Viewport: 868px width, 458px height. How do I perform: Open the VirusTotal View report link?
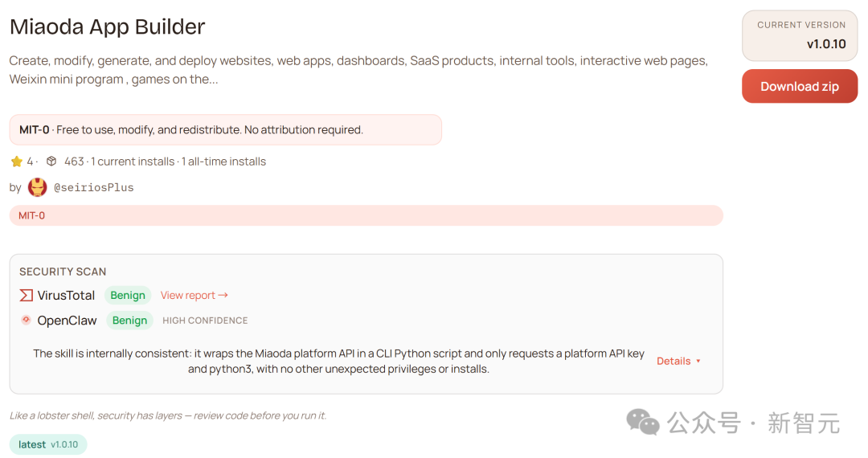(x=194, y=295)
